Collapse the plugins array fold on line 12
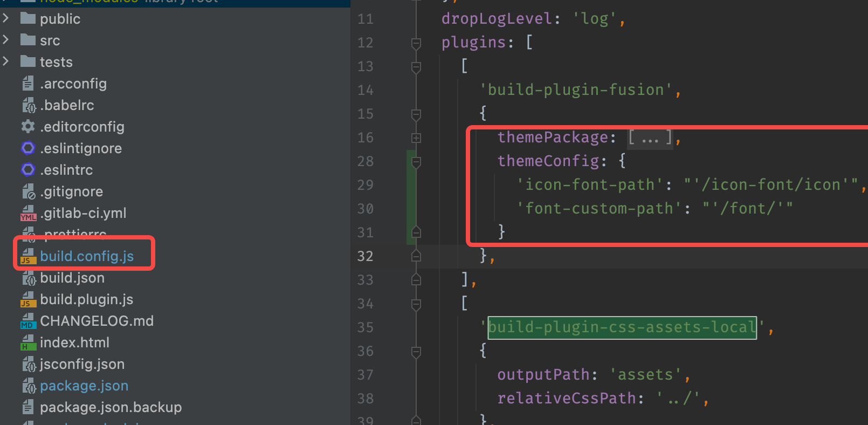Screen dimensions: 868x425 (x=416, y=43)
